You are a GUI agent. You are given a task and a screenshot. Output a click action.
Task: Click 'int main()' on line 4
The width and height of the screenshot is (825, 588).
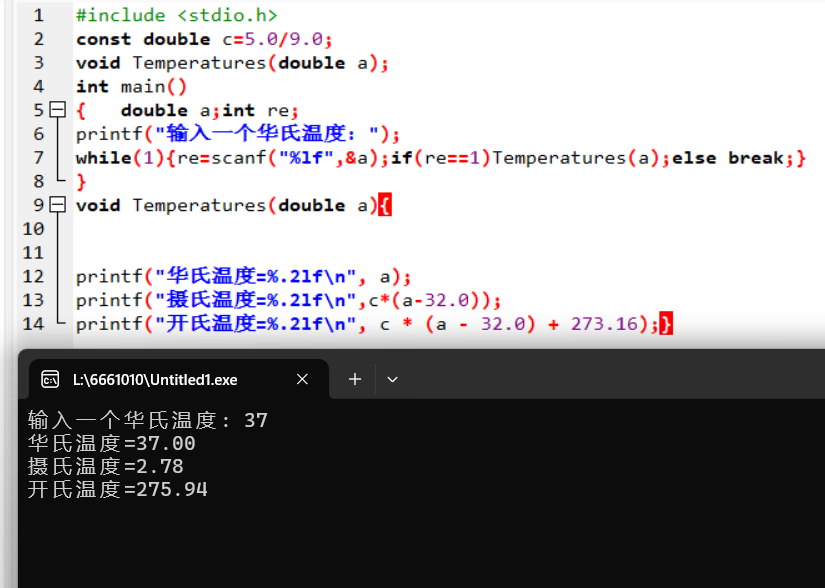point(132,86)
